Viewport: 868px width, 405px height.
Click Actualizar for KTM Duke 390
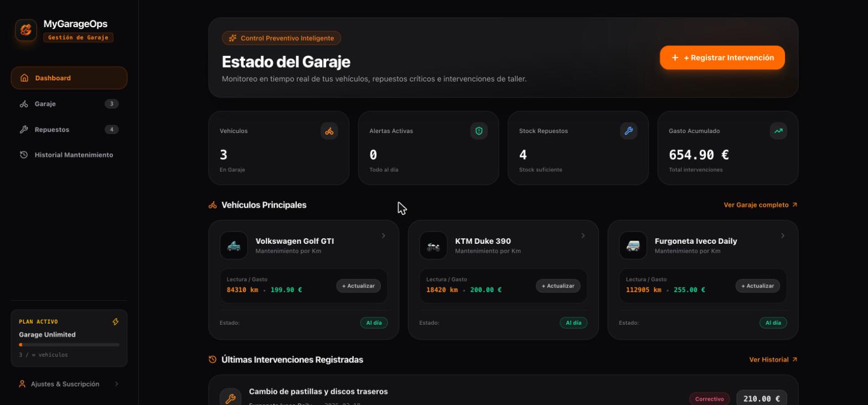click(x=558, y=286)
